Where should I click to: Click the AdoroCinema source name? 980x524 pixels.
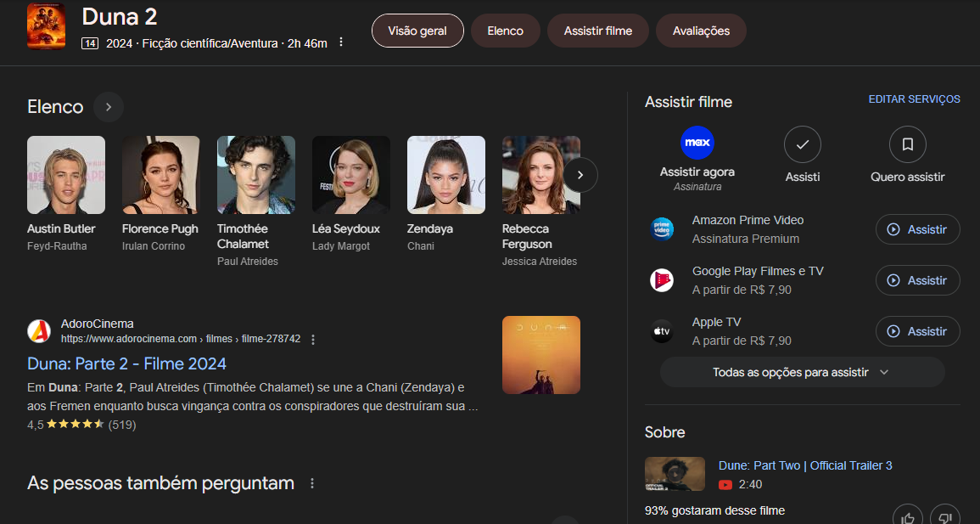[x=97, y=324]
